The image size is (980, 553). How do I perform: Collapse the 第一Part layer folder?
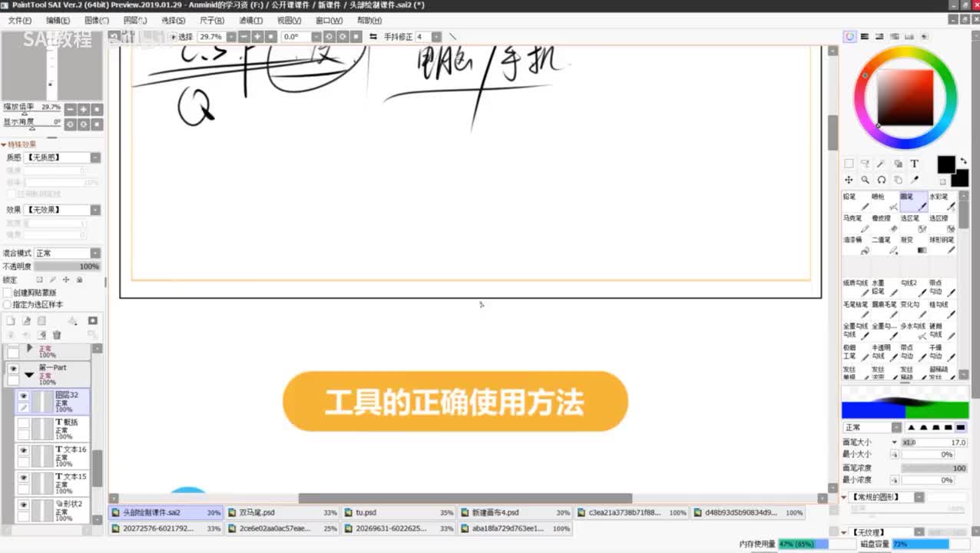pyautogui.click(x=29, y=375)
